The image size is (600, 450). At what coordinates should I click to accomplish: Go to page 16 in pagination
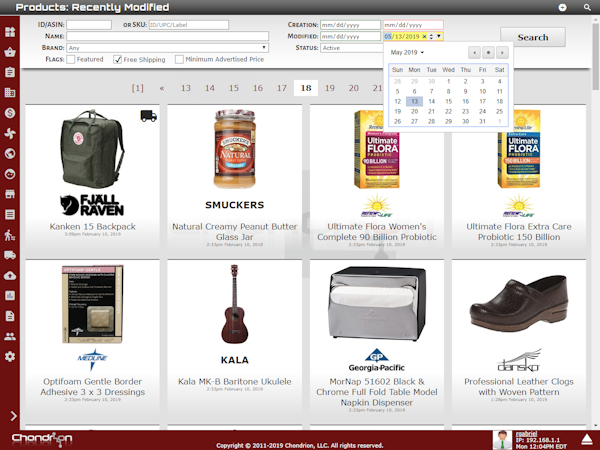[x=257, y=88]
